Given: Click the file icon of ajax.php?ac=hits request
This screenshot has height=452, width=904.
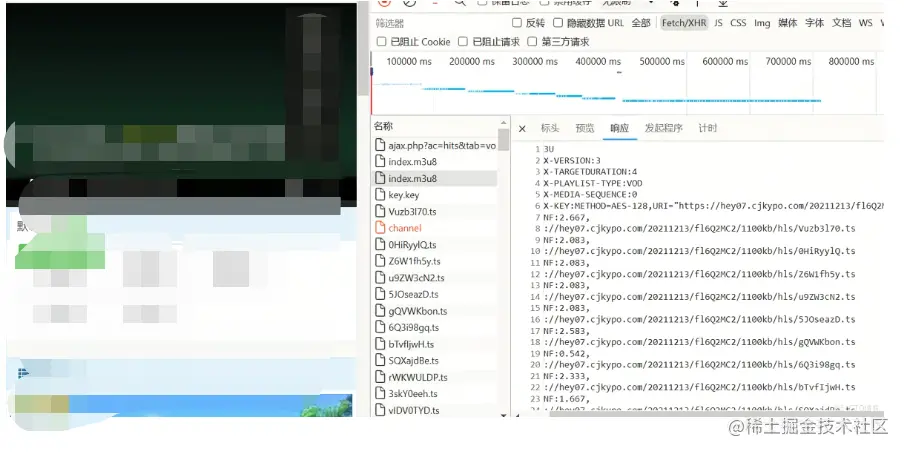Looking at the screenshot, I should [379, 145].
